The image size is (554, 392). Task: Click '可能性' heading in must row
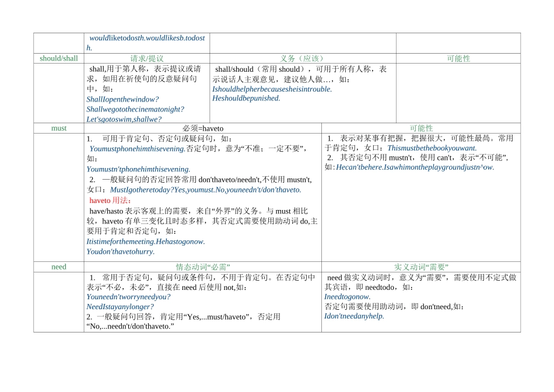click(421, 128)
